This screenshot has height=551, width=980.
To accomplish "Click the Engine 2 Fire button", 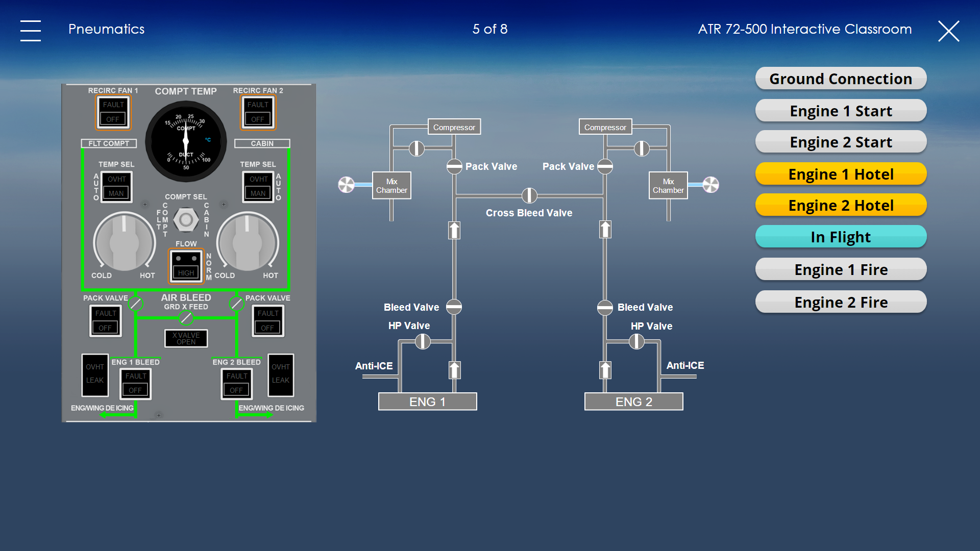I will point(841,302).
